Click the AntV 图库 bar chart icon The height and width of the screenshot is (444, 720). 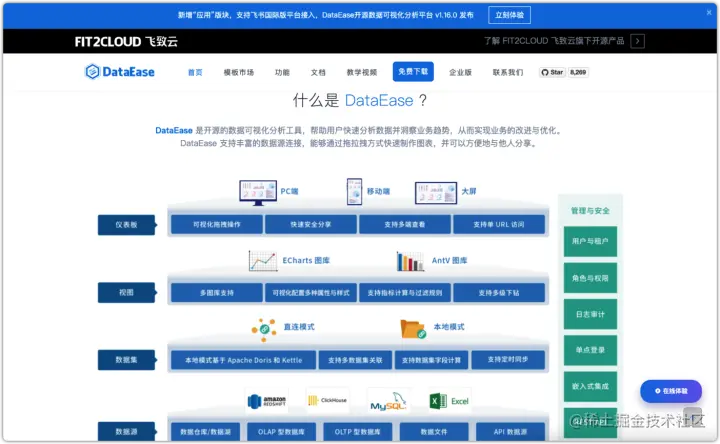[410, 261]
